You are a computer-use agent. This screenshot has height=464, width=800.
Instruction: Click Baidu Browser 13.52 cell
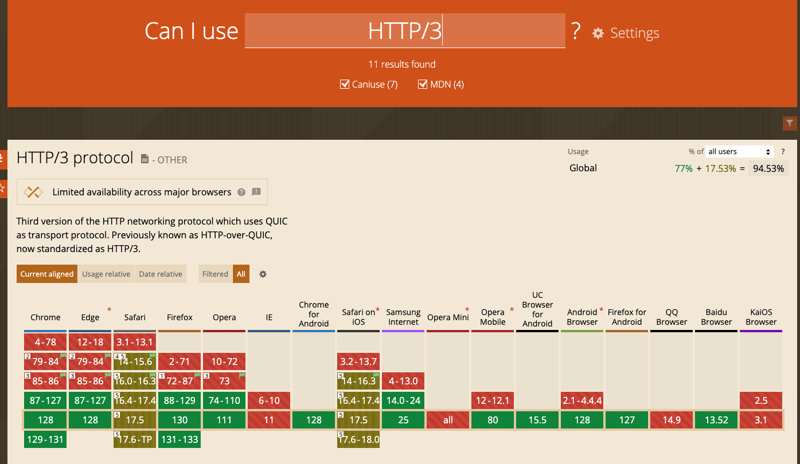[x=716, y=420]
